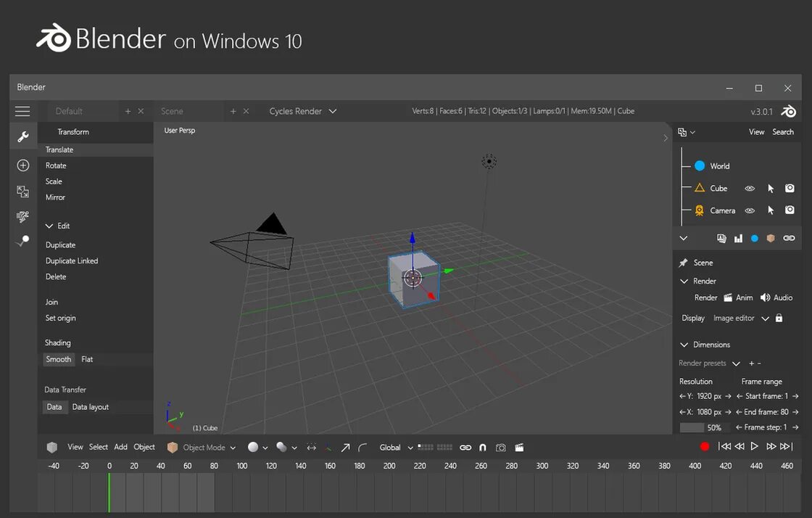
Task: Click the manipulator double-arrow icon in header
Action: point(311,448)
